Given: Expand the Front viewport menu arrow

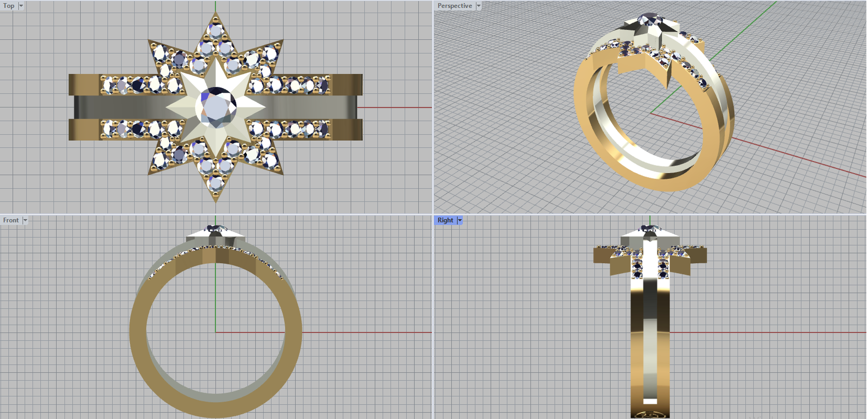Looking at the screenshot, I should tap(25, 220).
